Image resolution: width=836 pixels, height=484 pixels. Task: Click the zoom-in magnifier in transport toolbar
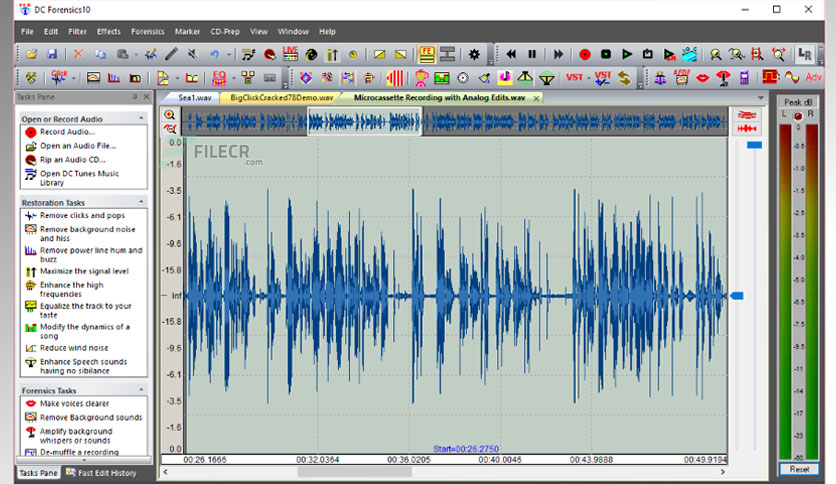pos(716,54)
